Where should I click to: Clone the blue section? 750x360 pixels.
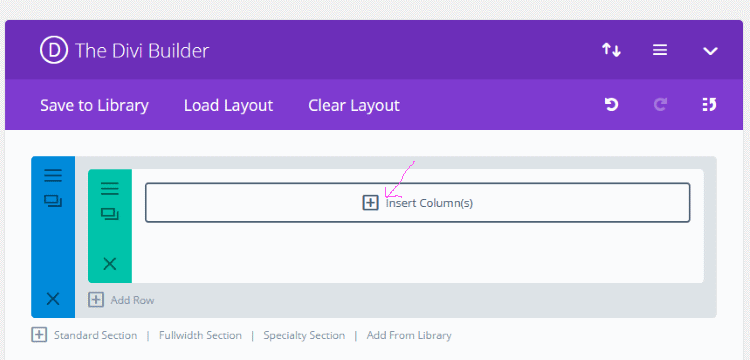53,201
